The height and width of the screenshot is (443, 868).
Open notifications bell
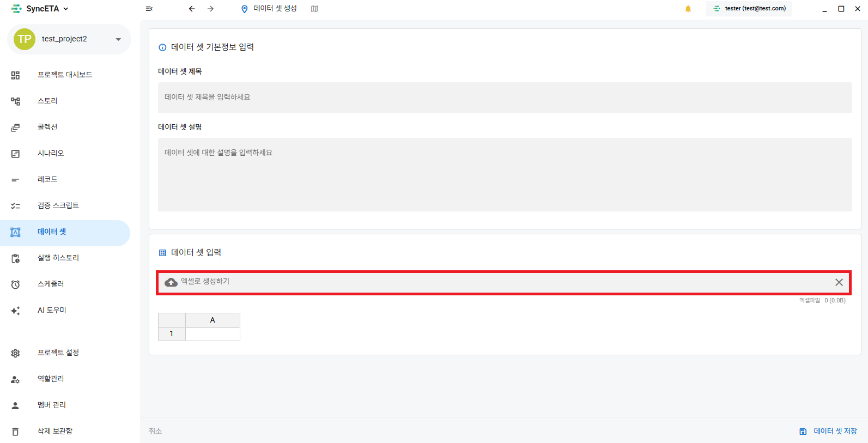[x=688, y=9]
